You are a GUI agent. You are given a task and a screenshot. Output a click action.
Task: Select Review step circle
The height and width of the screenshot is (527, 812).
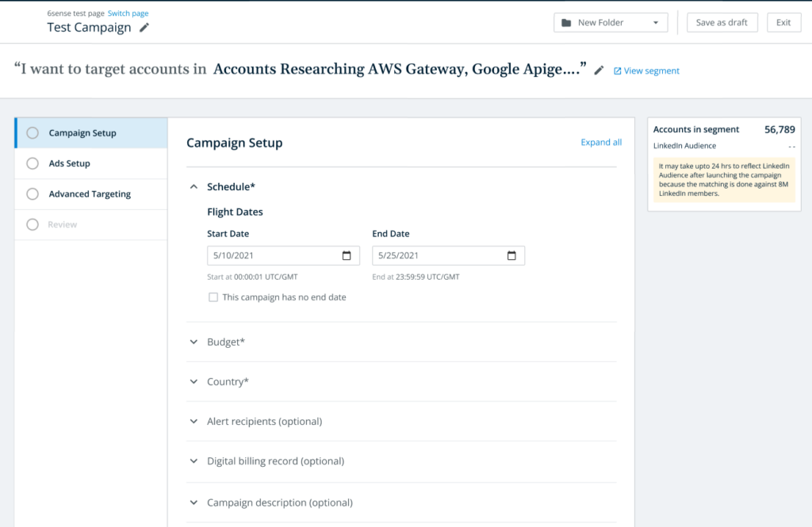[x=33, y=225]
